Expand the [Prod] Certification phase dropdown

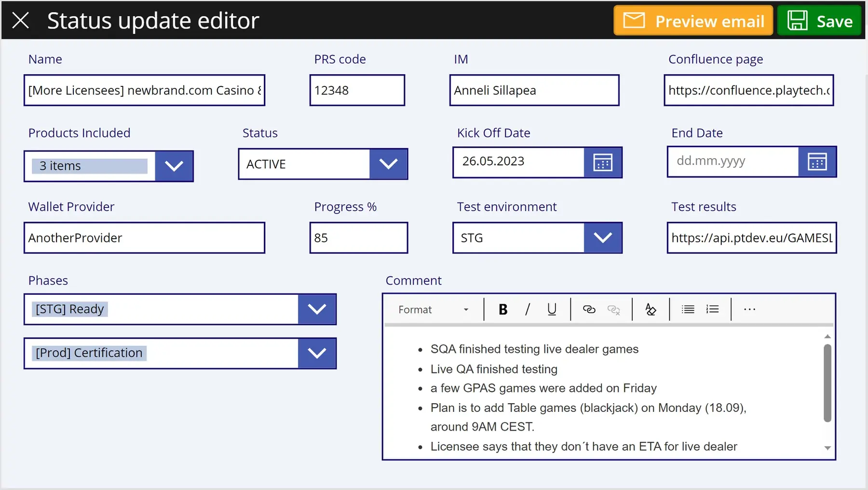[317, 354]
